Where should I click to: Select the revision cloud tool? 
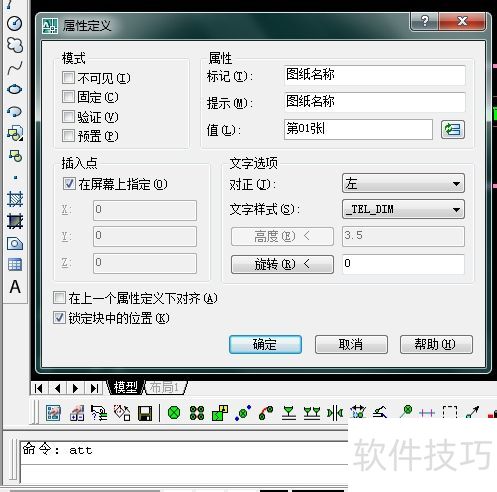[x=15, y=45]
